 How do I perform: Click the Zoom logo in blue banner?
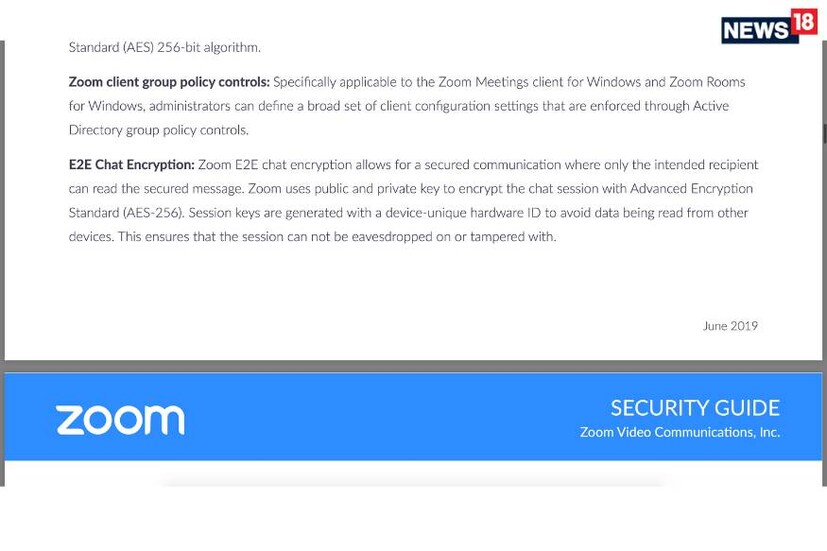click(x=120, y=420)
